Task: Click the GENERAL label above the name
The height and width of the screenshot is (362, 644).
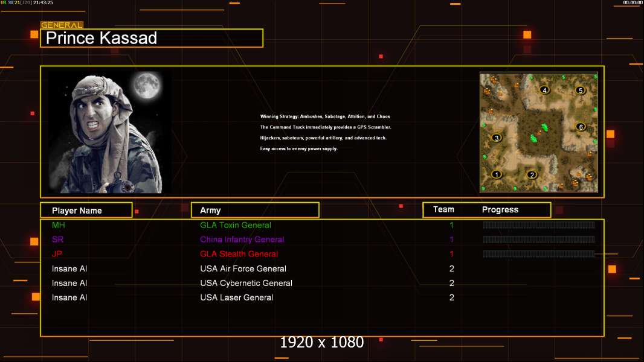Action: [62, 25]
